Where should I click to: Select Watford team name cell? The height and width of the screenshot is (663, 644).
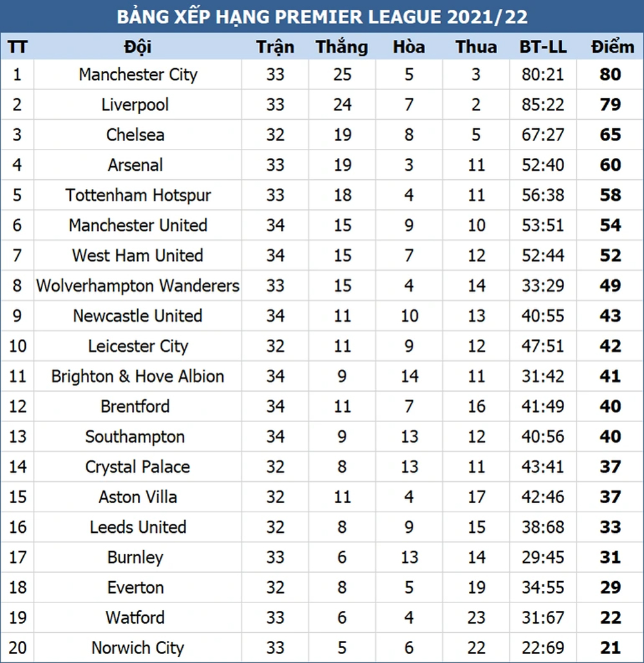(138, 618)
